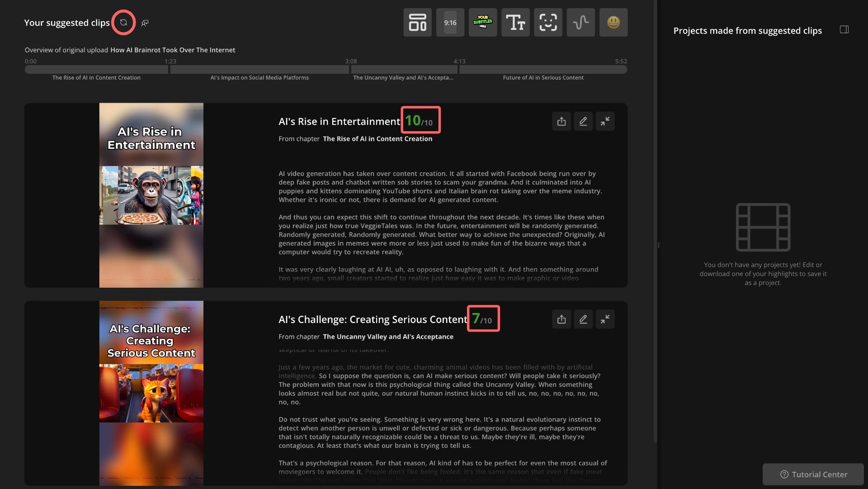Screen dimensions: 868x489
Task: Click the circled refresh icon to regenerate clips
Action: (123, 22)
